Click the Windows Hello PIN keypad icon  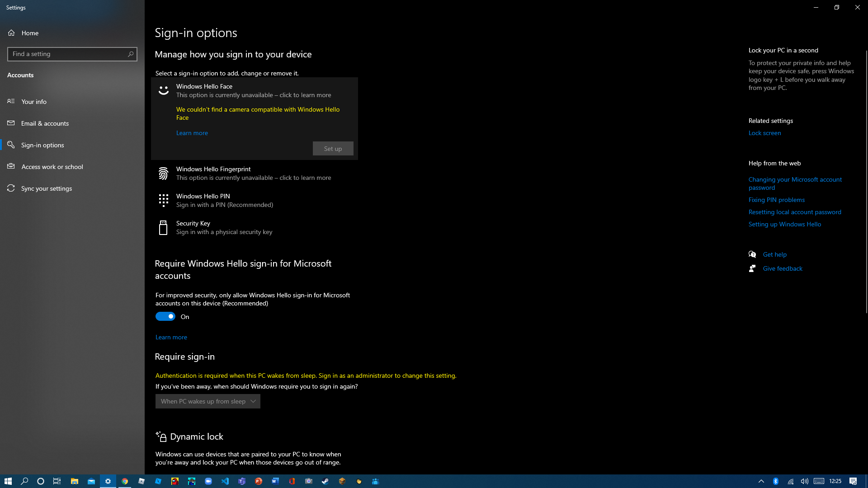click(x=163, y=200)
